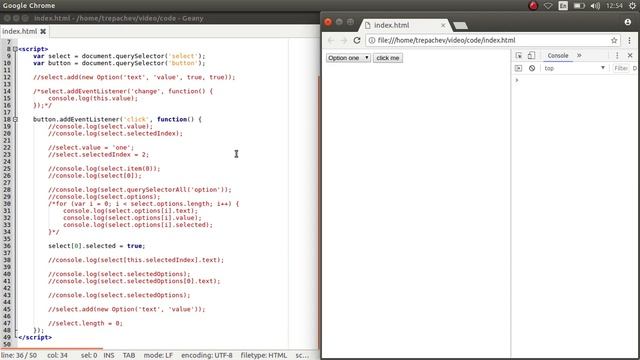Click the console prompt arrow line
Screen dimensions: 640x360
(x=517, y=80)
